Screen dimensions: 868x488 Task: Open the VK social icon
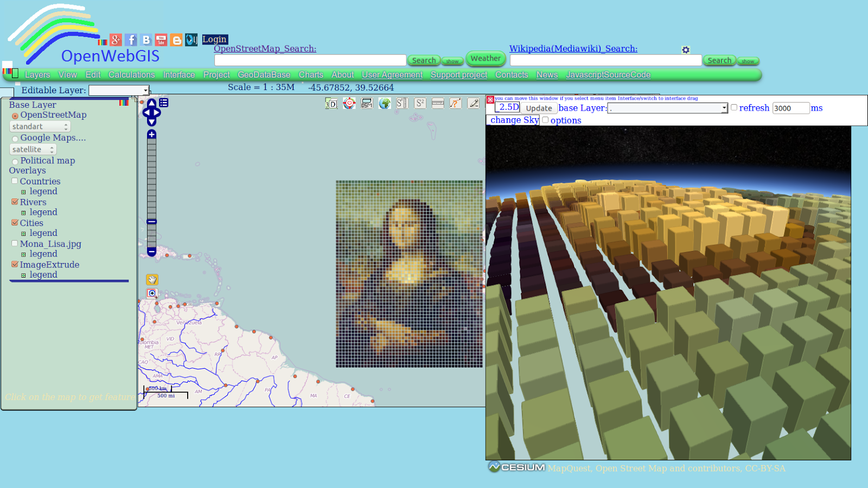(x=146, y=40)
